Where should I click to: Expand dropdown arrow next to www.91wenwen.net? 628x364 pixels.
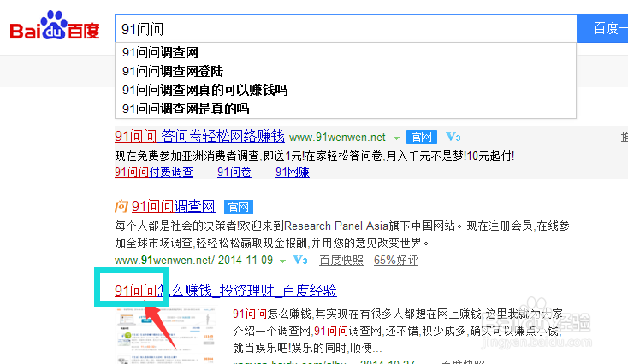pos(396,138)
